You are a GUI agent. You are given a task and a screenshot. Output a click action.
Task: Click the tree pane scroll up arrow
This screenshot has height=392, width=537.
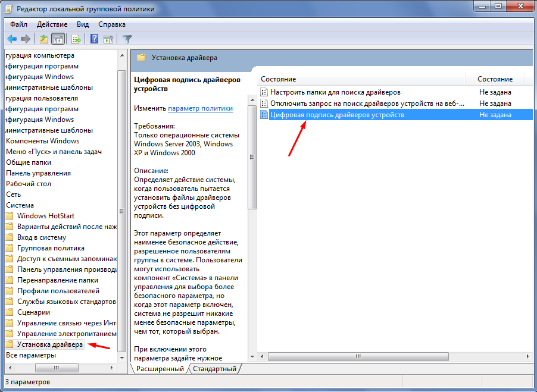click(x=122, y=55)
